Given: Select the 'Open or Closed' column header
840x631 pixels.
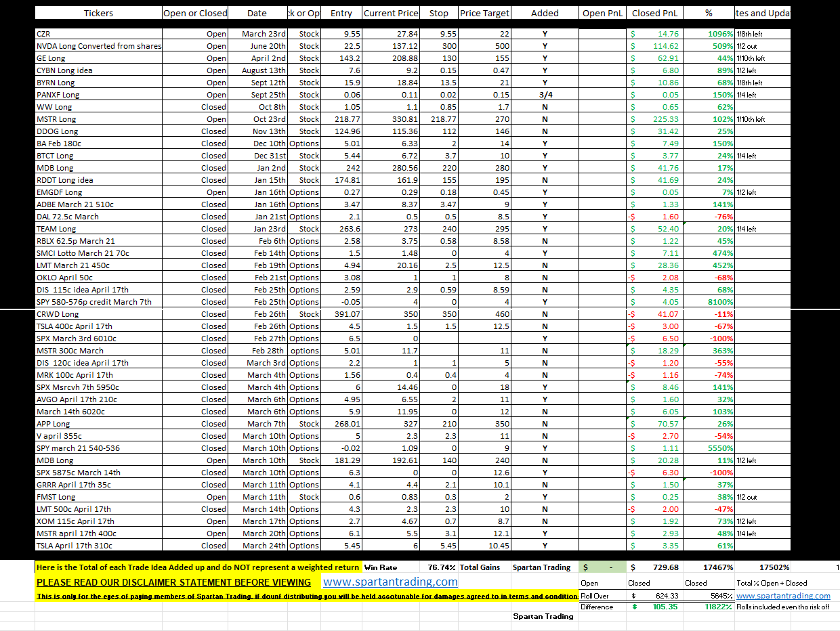Looking at the screenshot, I should coord(196,13).
